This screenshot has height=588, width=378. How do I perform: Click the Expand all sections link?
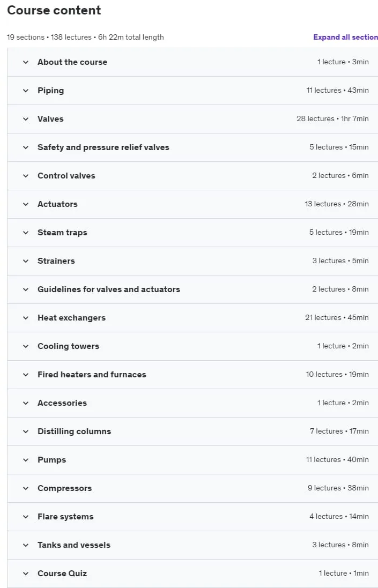point(345,37)
